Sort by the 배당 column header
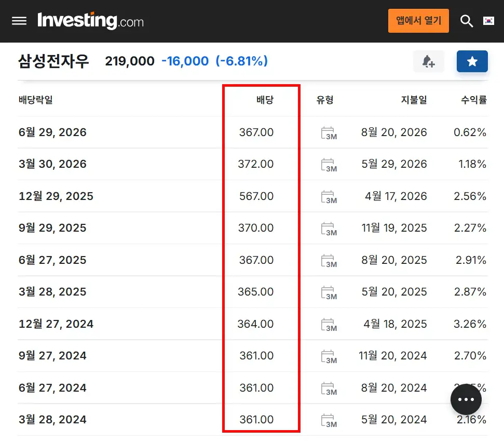This screenshot has height=441, width=504. pos(265,100)
